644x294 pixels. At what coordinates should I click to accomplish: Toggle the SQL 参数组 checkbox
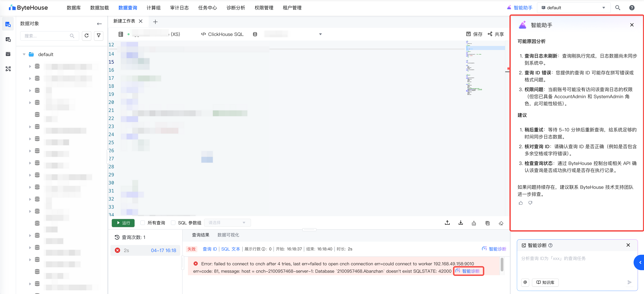(173, 223)
